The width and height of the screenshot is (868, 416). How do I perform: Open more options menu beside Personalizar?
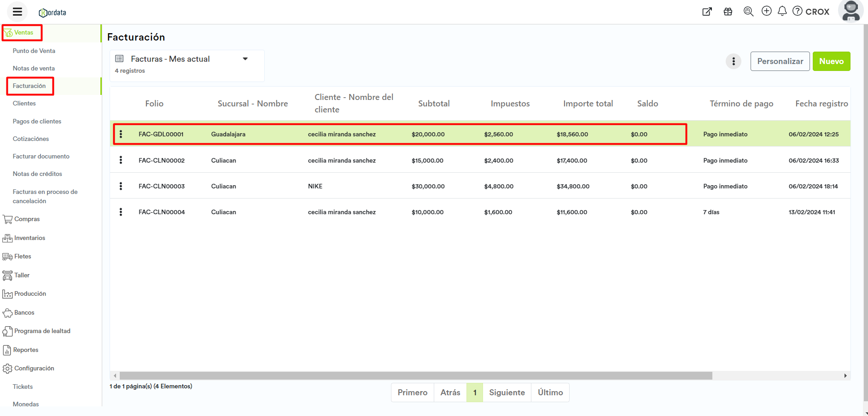(733, 61)
